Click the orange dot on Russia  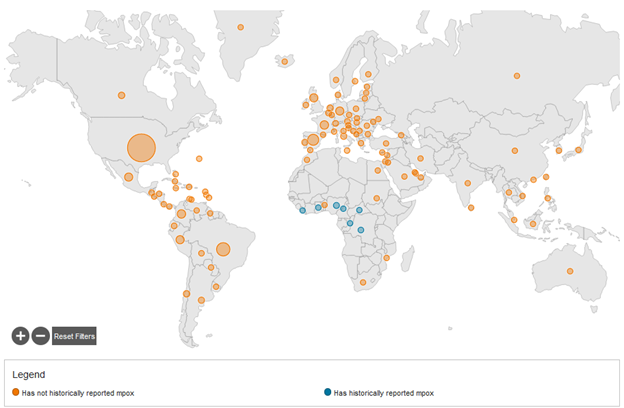pyautogui.click(x=518, y=75)
